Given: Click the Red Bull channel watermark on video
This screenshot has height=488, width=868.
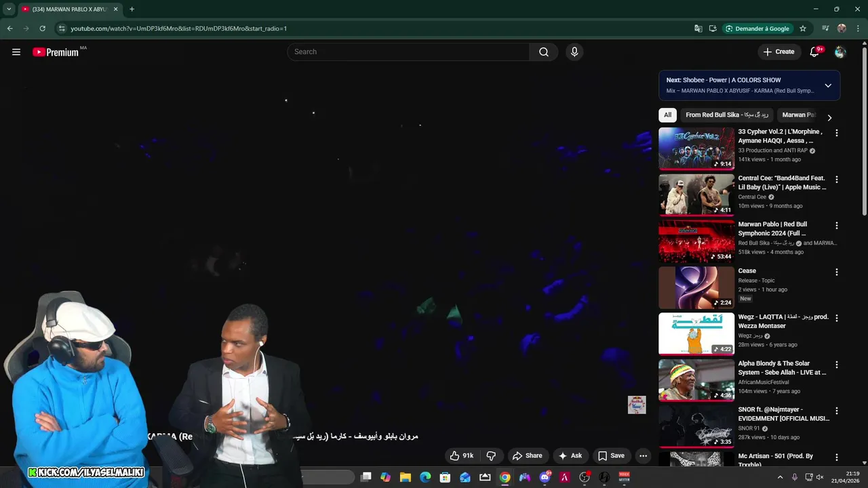Looking at the screenshot, I should point(637,405).
